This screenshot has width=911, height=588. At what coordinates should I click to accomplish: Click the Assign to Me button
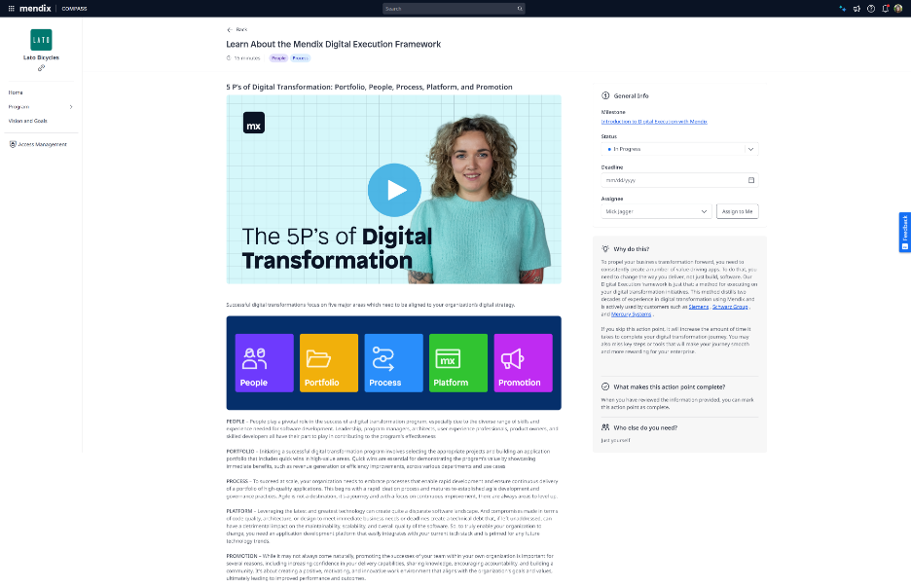(x=737, y=211)
